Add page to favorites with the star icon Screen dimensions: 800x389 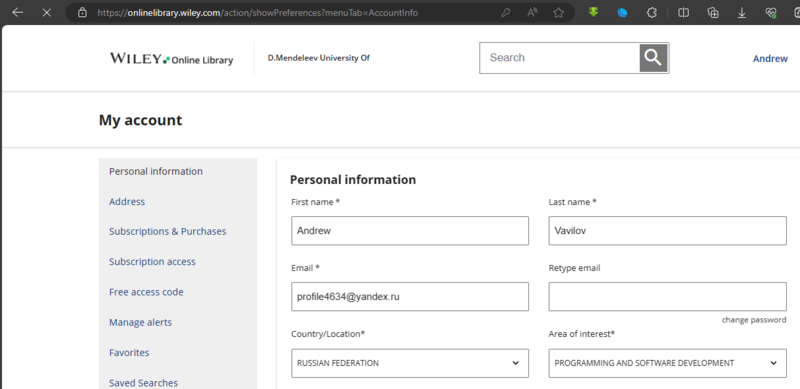click(559, 13)
